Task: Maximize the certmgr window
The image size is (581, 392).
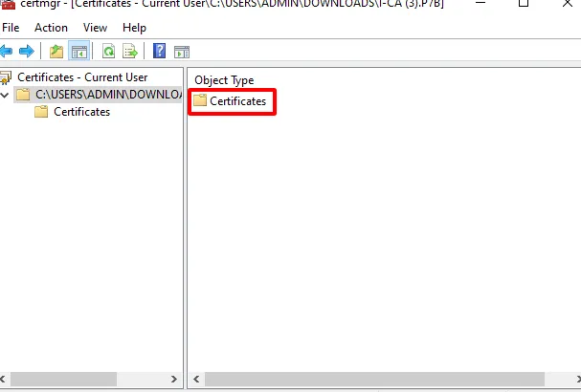Action: (524, 3)
